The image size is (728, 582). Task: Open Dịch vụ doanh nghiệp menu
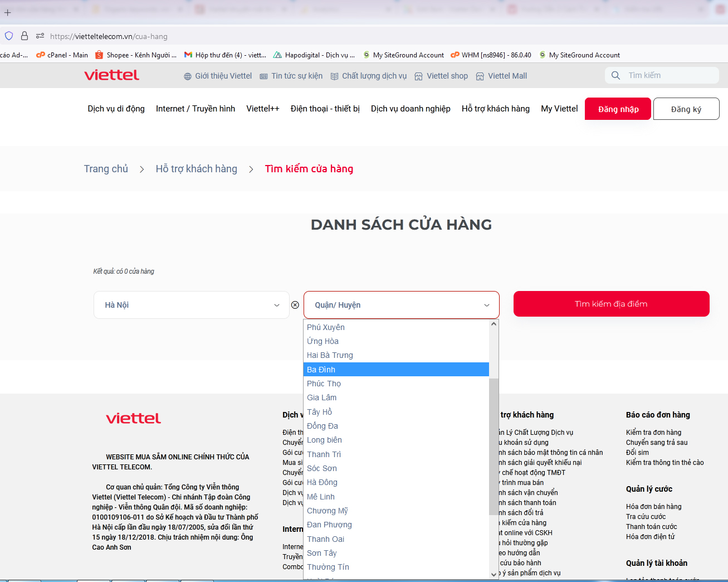pyautogui.click(x=411, y=109)
